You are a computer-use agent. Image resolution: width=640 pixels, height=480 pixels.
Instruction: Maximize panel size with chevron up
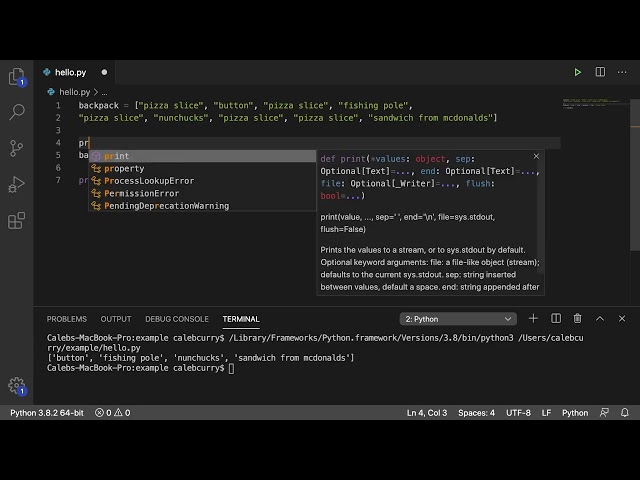[x=600, y=318]
